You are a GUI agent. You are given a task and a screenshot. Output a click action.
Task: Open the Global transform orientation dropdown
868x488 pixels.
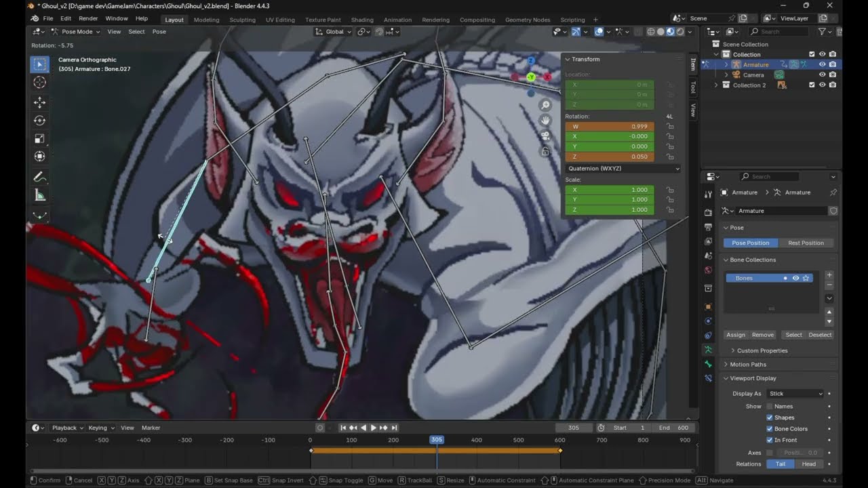pos(334,31)
